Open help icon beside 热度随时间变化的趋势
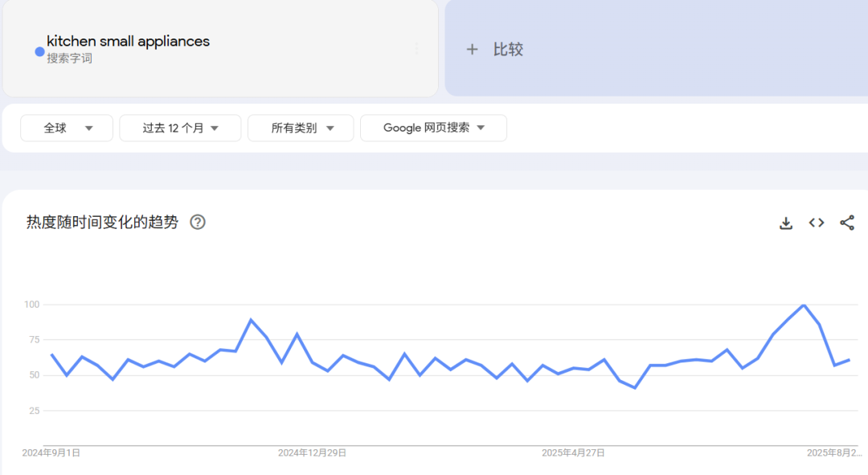The image size is (868, 475). 198,223
